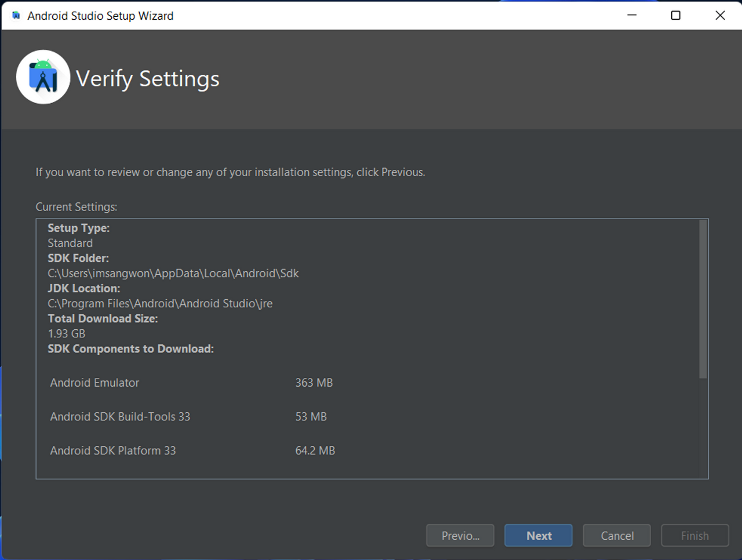Click the Android Studio logo in header
The width and height of the screenshot is (742, 560).
(43, 77)
